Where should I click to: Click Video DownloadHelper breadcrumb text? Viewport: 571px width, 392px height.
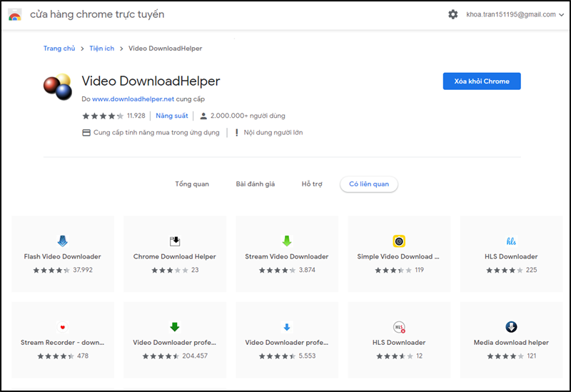[x=166, y=49]
